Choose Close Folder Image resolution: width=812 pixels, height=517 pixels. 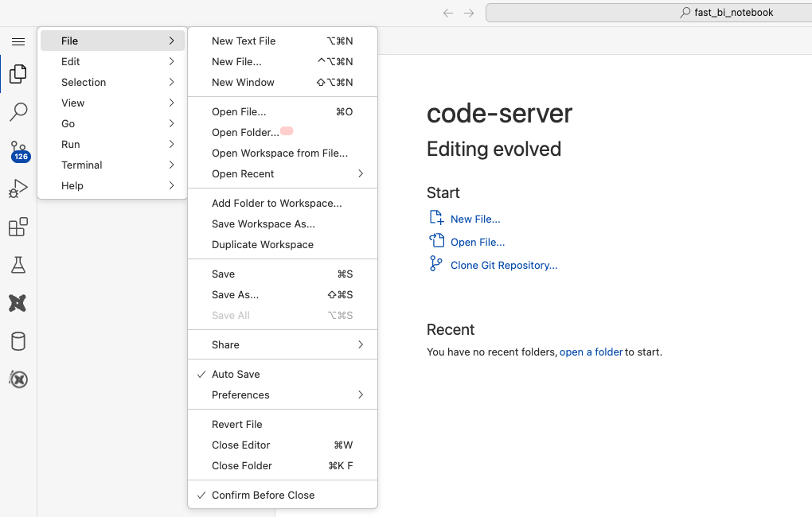pyautogui.click(x=283, y=466)
